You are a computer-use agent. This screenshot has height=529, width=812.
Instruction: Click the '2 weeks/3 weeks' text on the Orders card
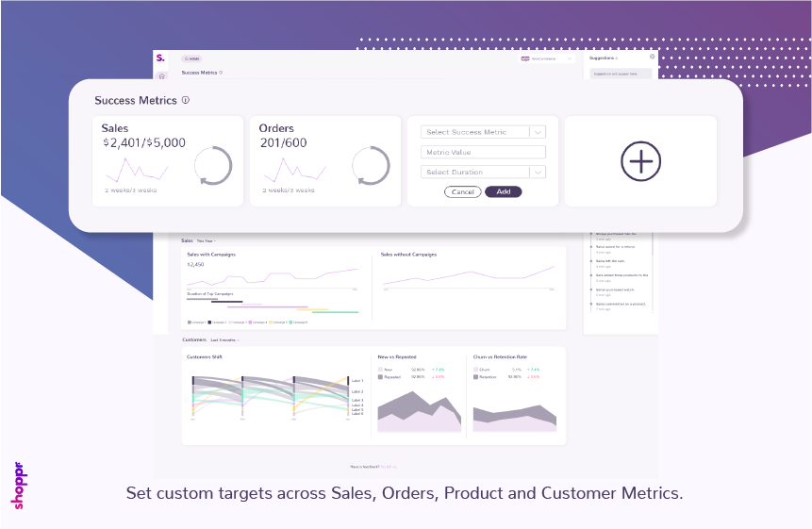[289, 190]
